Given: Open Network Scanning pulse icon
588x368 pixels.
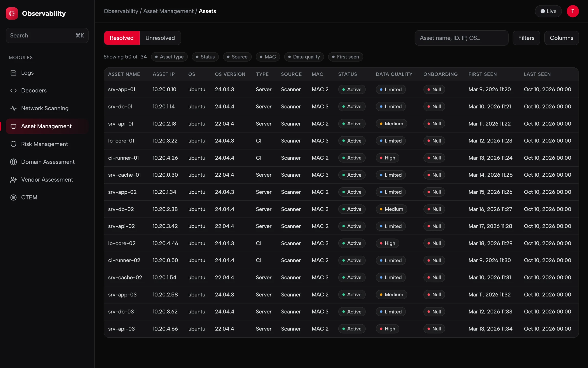Looking at the screenshot, I should click(13, 108).
